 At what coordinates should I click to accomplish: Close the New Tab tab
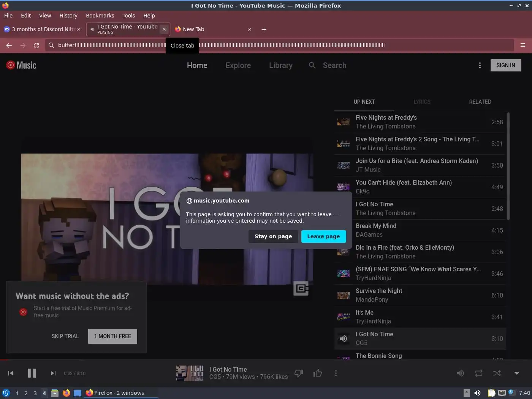pos(249,29)
